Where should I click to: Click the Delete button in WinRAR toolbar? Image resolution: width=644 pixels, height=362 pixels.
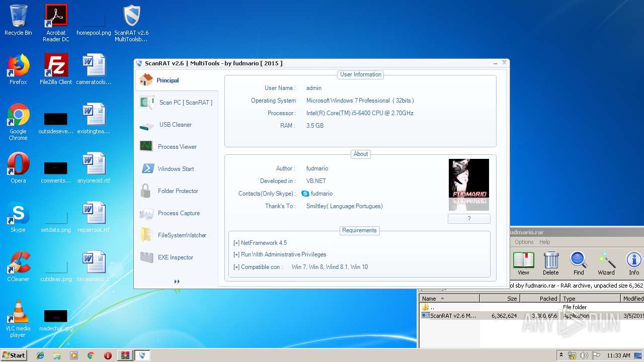pos(550,263)
